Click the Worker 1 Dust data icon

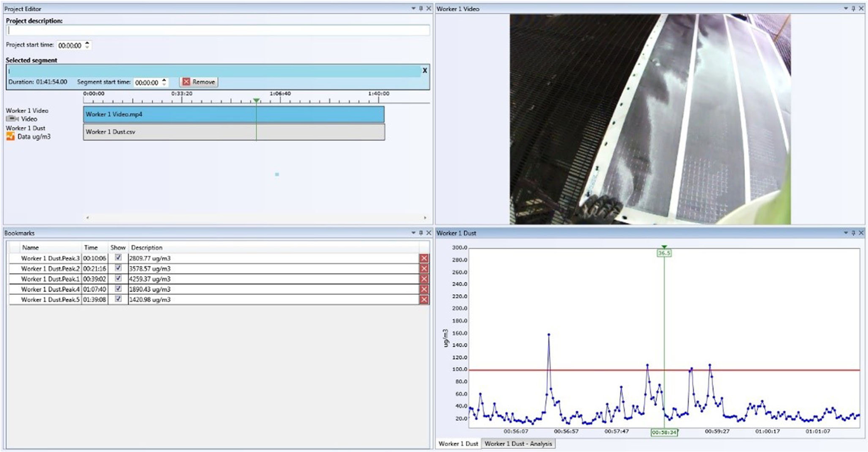click(10, 137)
